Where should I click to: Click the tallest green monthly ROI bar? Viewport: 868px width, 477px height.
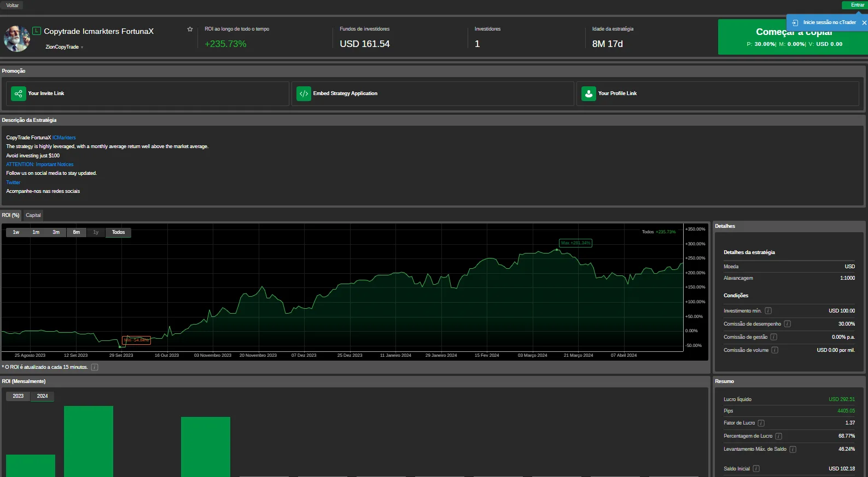(x=89, y=441)
